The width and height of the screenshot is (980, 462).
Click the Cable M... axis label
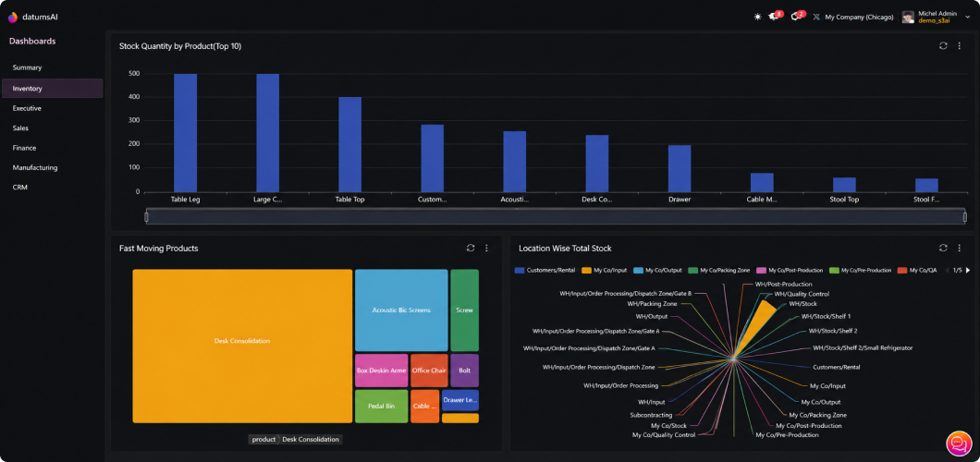762,200
